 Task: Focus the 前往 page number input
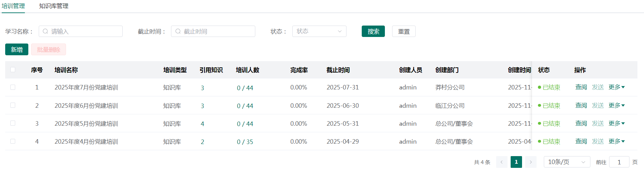point(619,162)
